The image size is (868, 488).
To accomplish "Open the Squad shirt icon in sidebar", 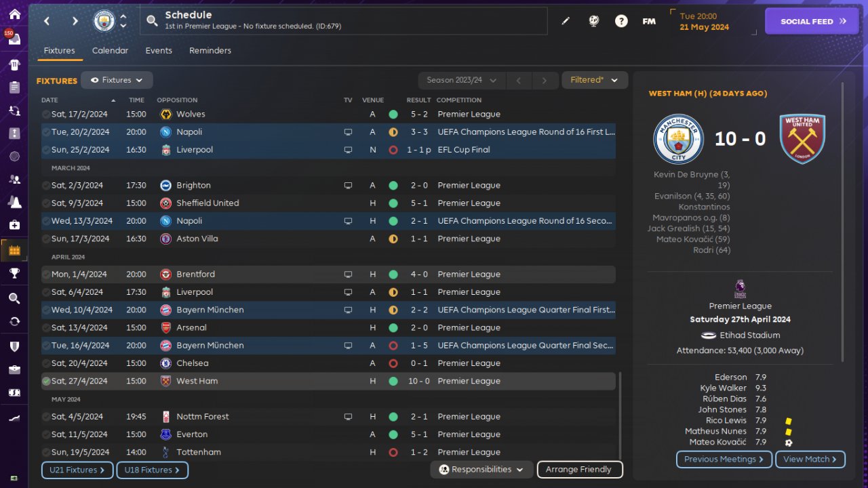I will pyautogui.click(x=14, y=64).
